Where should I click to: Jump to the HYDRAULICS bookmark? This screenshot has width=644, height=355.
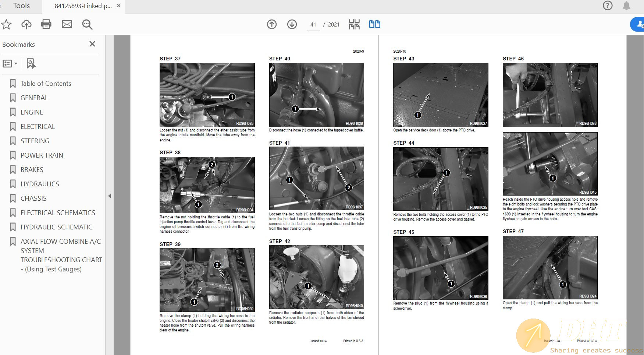(x=40, y=184)
